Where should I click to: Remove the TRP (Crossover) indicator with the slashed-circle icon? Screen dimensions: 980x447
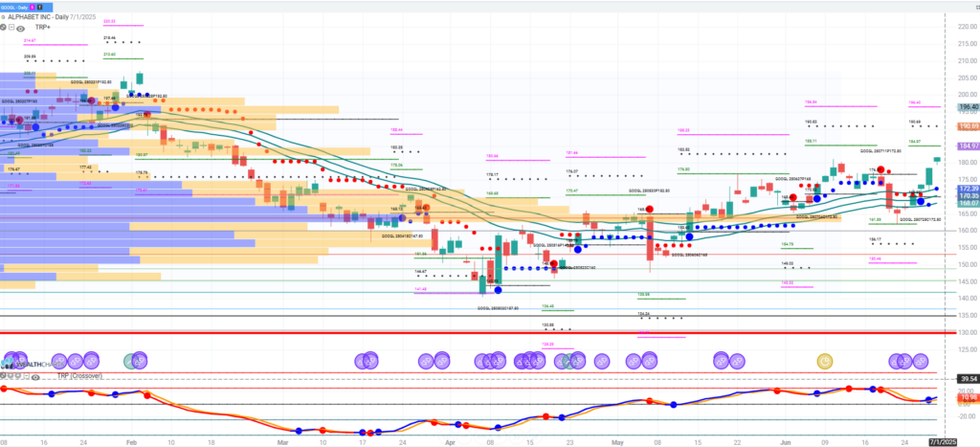[x=3, y=376]
